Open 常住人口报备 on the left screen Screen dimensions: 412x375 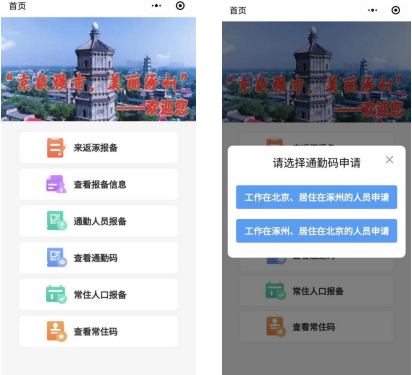98,295
